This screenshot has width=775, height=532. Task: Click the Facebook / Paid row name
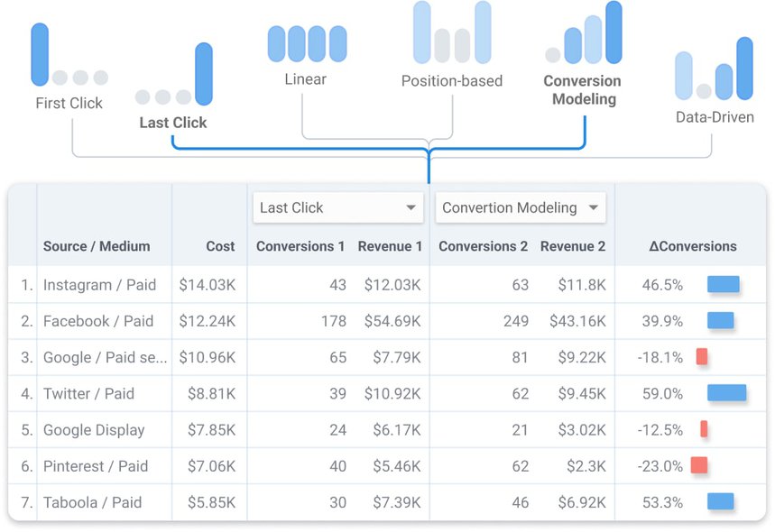coord(97,321)
